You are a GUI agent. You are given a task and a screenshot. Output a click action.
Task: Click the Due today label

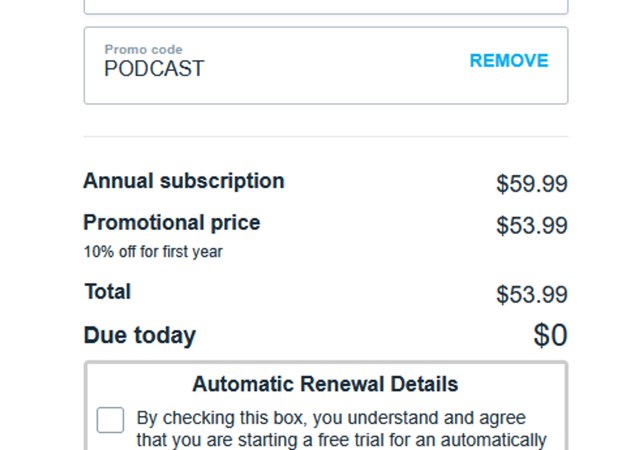(139, 335)
